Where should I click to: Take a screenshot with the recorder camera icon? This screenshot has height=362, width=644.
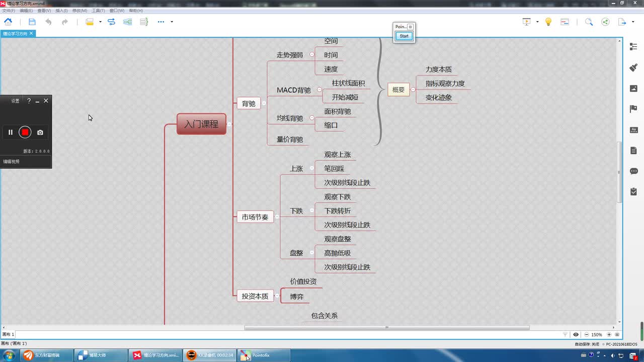click(40, 133)
